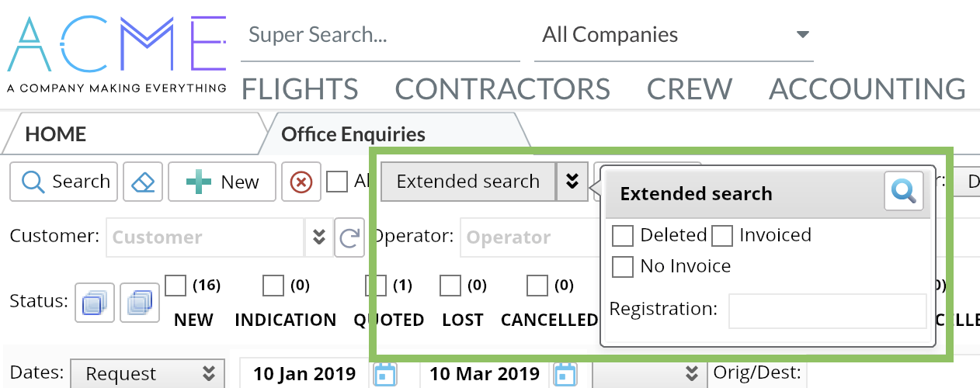
Task: Click the Search button
Action: [64, 182]
